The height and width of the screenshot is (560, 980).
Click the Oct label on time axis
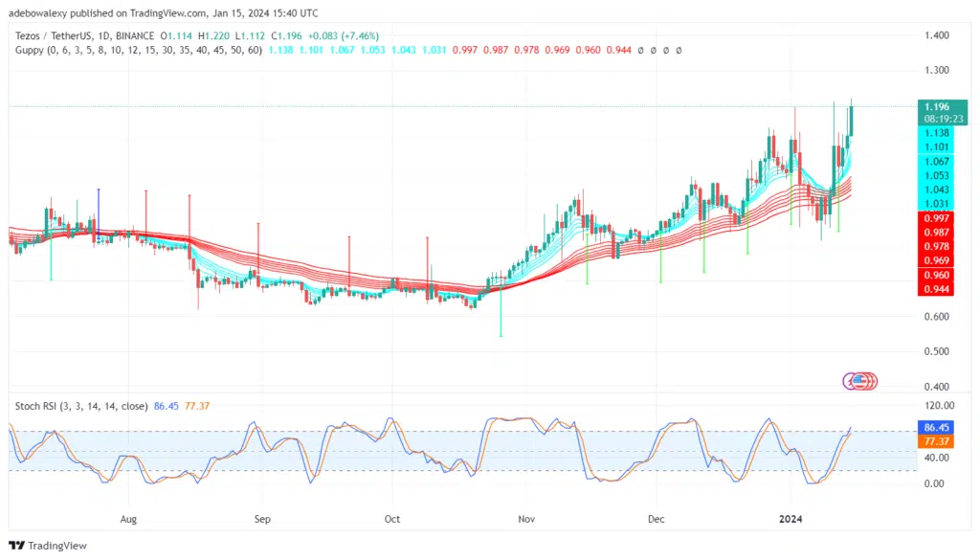click(x=392, y=519)
